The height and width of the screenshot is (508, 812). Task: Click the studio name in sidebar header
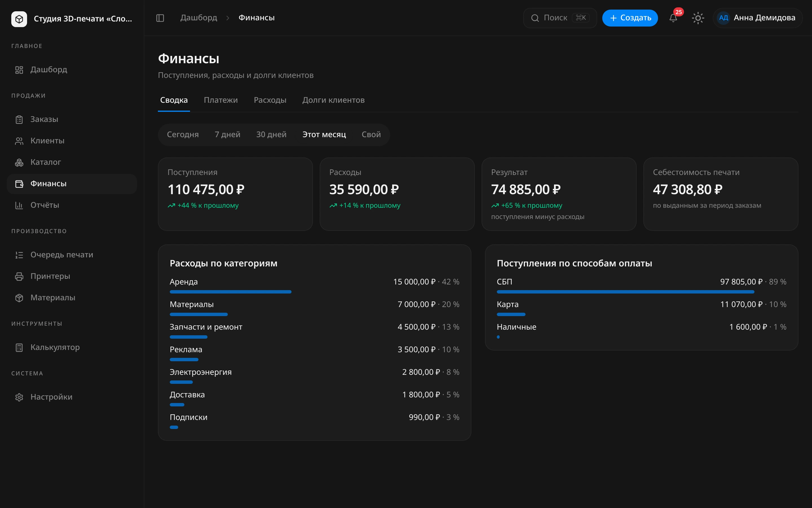[x=83, y=19]
